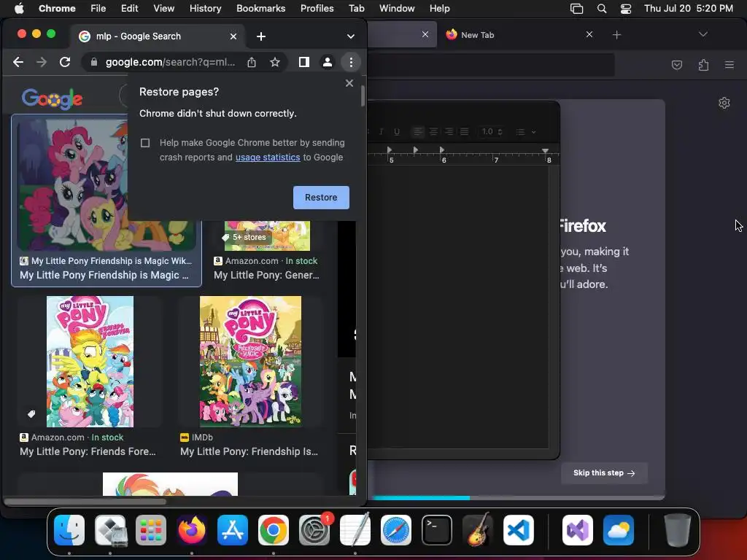
Task: Toggle Chrome's side panel icon
Action: pyautogui.click(x=304, y=62)
